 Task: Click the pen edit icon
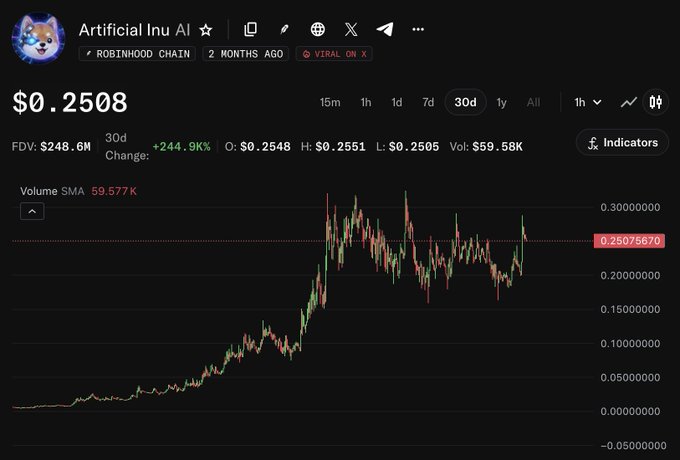coord(284,29)
